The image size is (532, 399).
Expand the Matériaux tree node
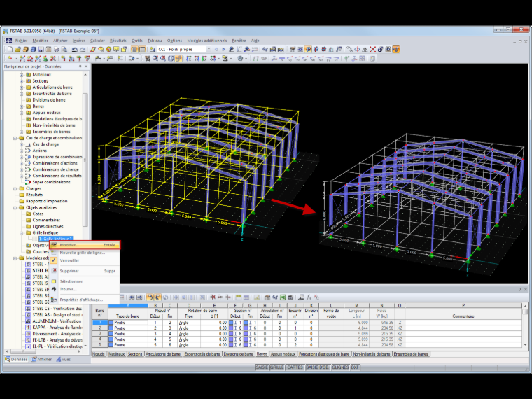point(22,75)
